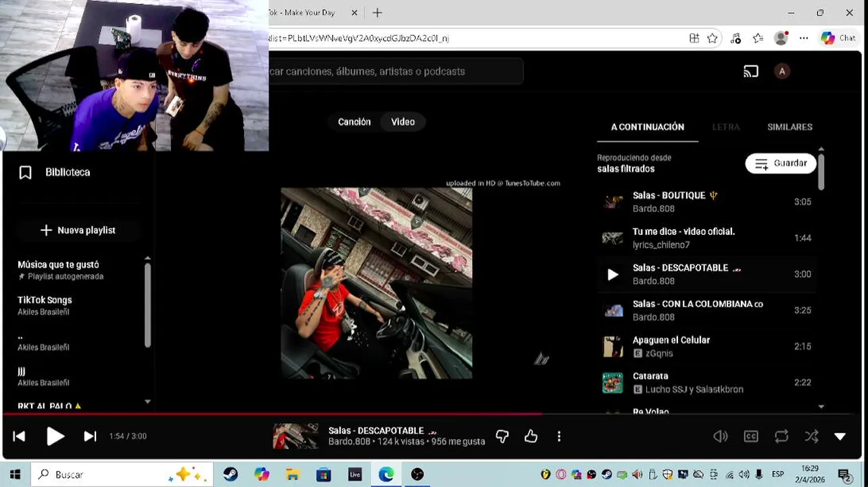This screenshot has height=487, width=868.
Task: Add page to favorites star icon
Action: (x=712, y=39)
